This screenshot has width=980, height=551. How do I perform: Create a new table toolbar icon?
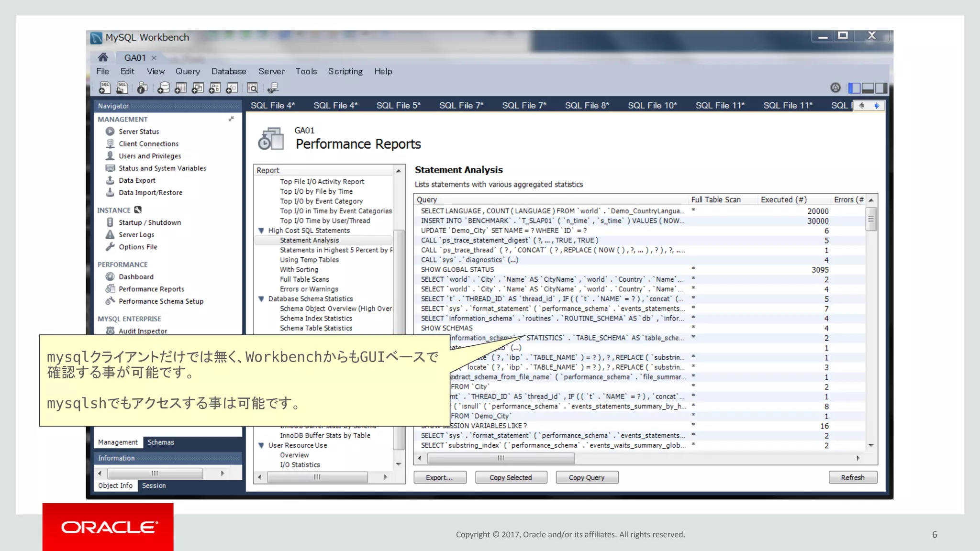pyautogui.click(x=180, y=88)
